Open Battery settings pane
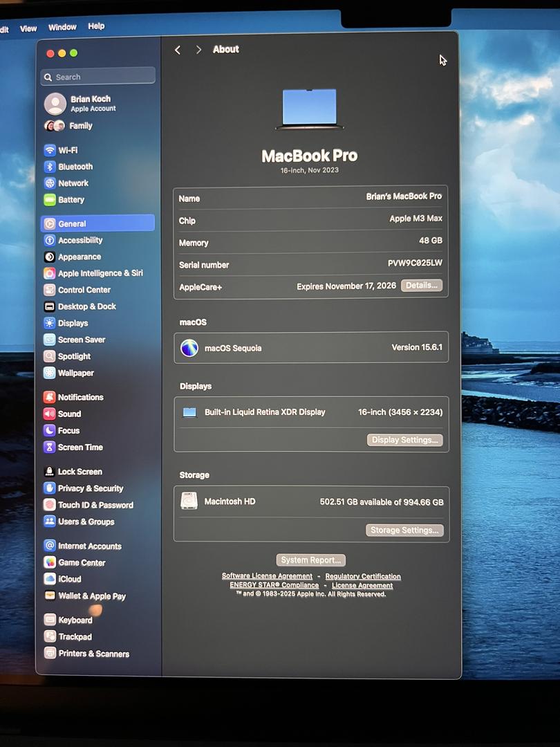Viewport: 560px width, 747px height. pyautogui.click(x=71, y=200)
